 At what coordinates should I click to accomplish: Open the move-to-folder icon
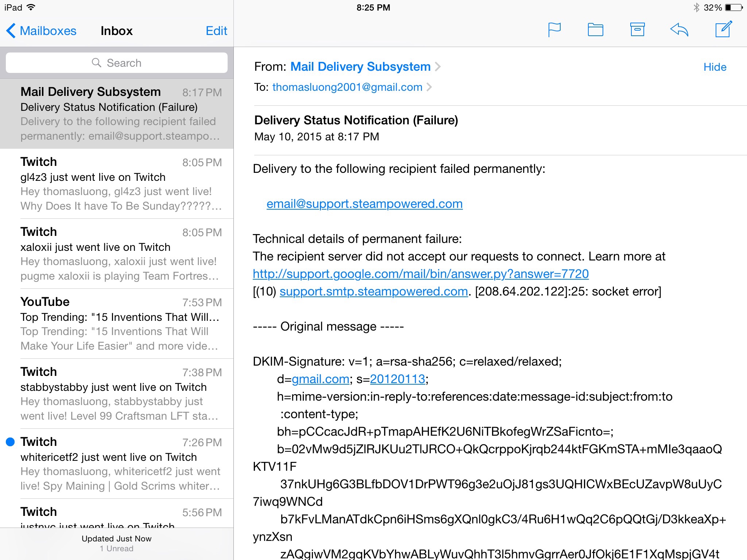click(595, 30)
